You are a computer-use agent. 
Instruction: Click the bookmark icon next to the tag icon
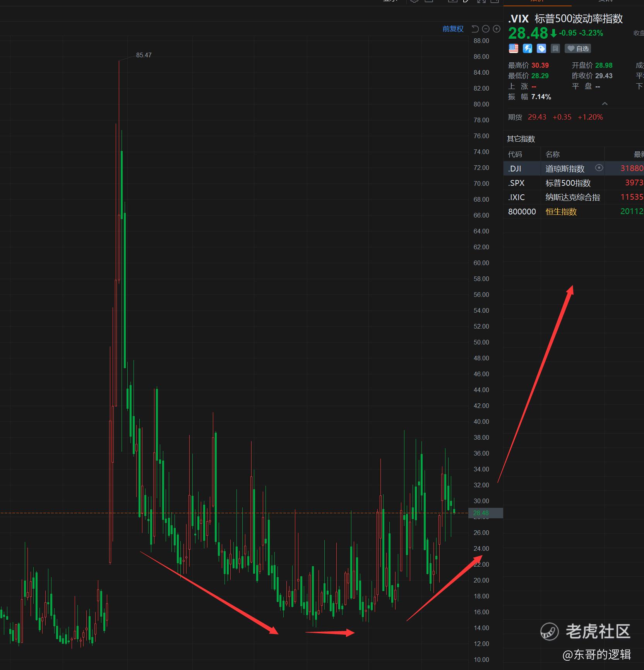tap(555, 48)
